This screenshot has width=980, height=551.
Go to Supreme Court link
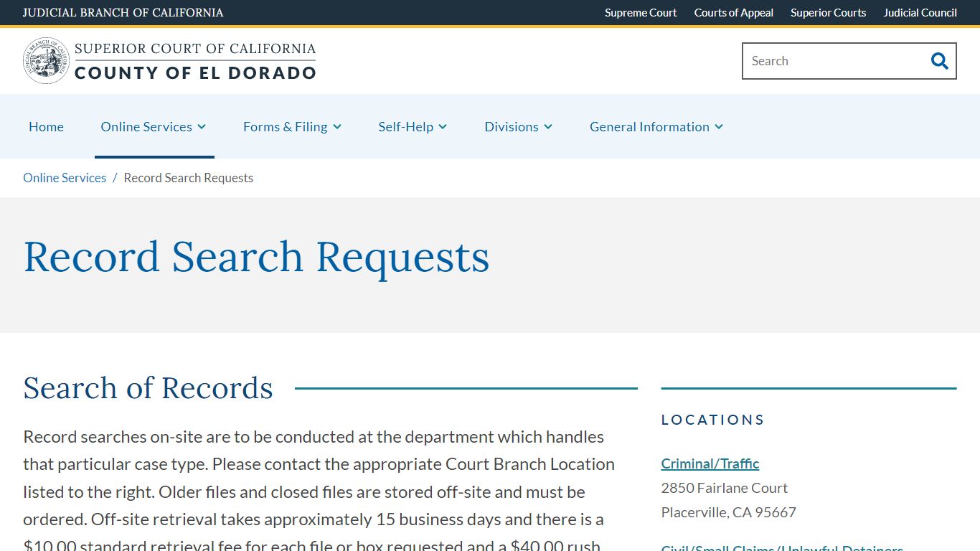coord(641,13)
